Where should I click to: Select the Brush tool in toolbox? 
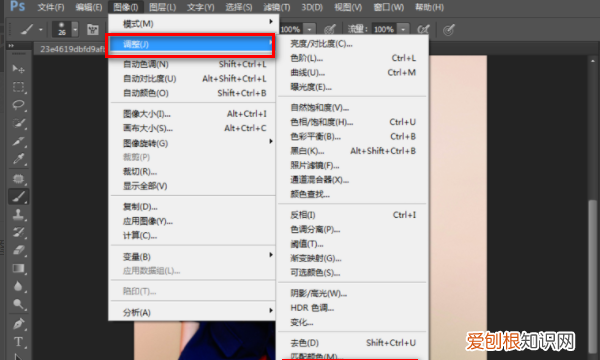point(18,197)
